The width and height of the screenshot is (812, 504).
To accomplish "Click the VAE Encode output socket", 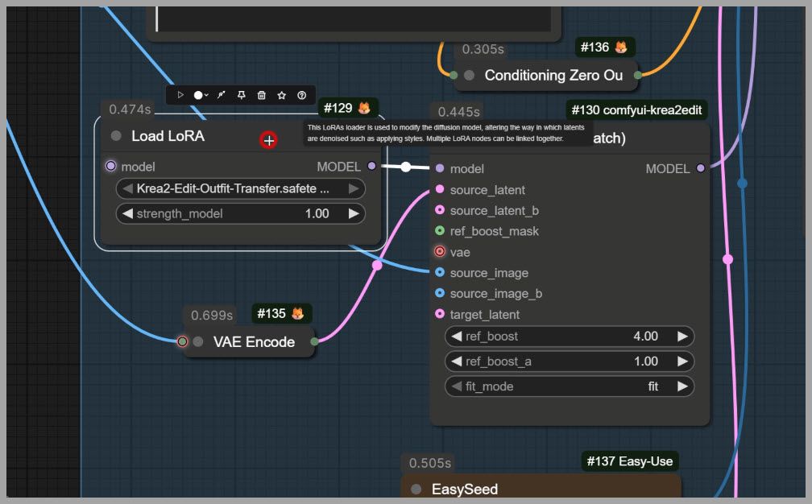I will [314, 341].
